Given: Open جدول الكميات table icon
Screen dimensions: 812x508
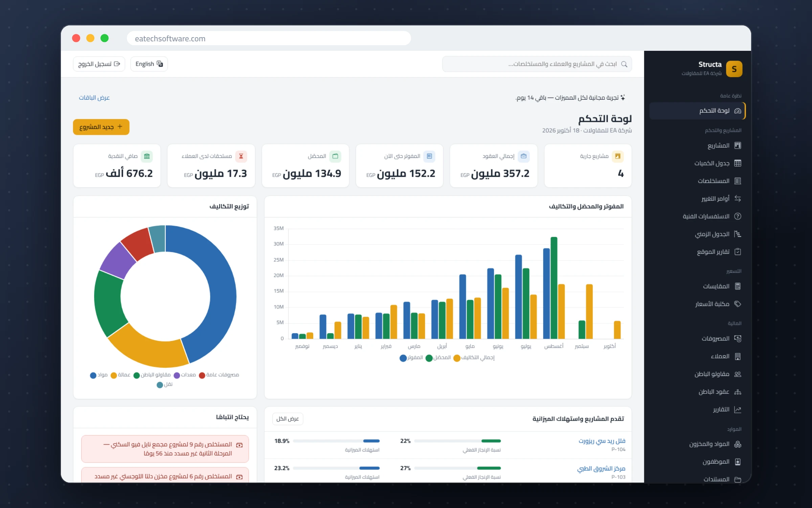Looking at the screenshot, I should [738, 163].
